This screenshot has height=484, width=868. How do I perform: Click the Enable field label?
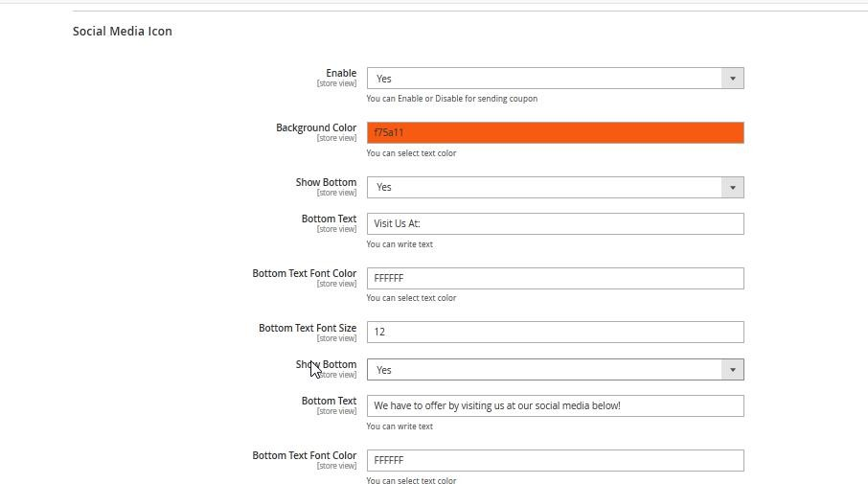340,73
